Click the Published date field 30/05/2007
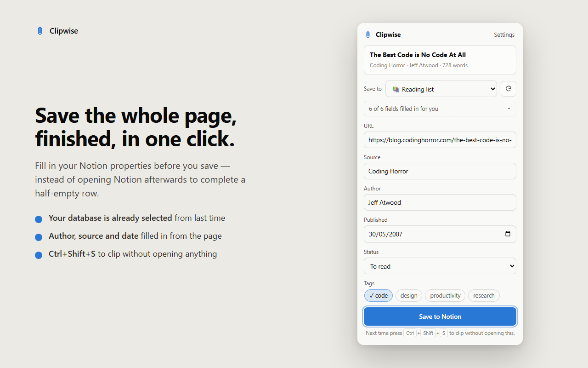588x368 pixels. click(x=440, y=234)
